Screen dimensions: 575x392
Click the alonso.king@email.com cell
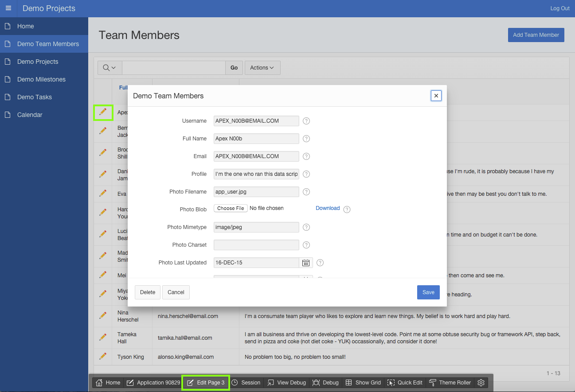coord(186,357)
